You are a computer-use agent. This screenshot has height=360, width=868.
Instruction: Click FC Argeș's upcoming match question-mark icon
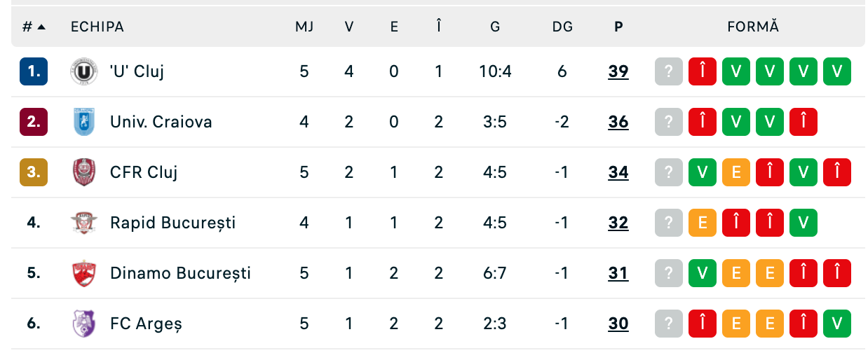(x=669, y=324)
